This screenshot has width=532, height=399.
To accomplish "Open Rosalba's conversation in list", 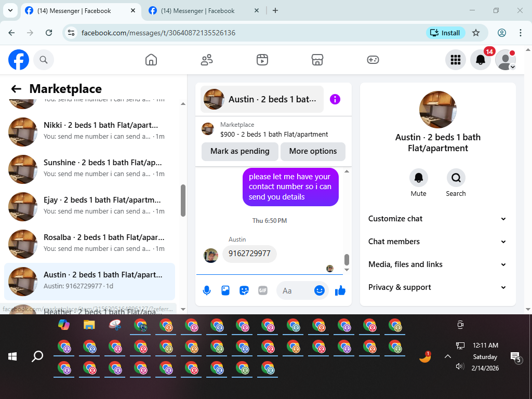I will [x=89, y=244].
